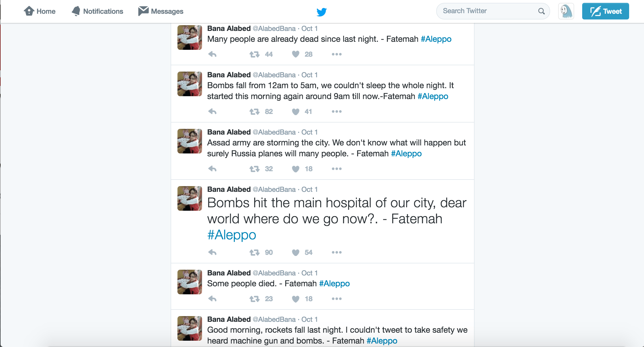Open more options on 'Assad army' tweet

click(337, 169)
